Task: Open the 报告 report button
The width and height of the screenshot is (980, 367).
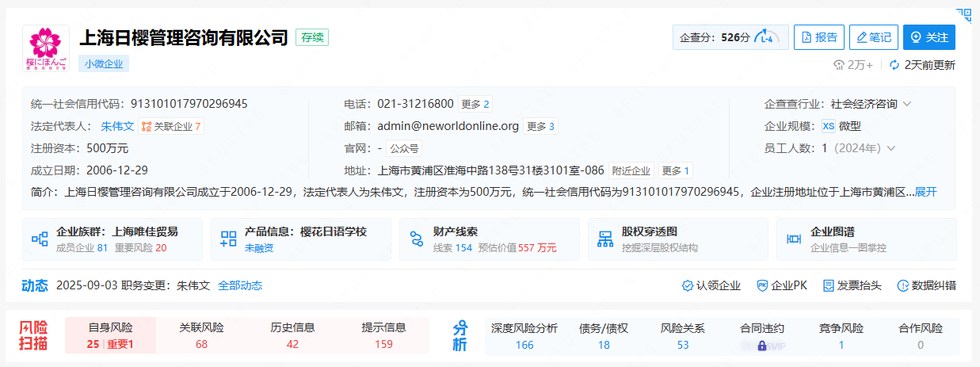Action: tap(819, 37)
